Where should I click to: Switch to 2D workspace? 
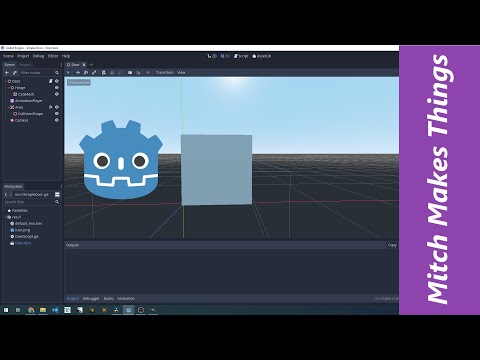(x=212, y=56)
